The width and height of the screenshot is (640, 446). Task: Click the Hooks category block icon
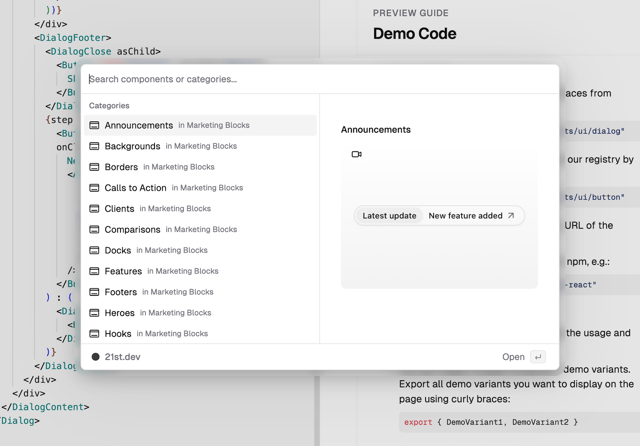pyautogui.click(x=94, y=333)
